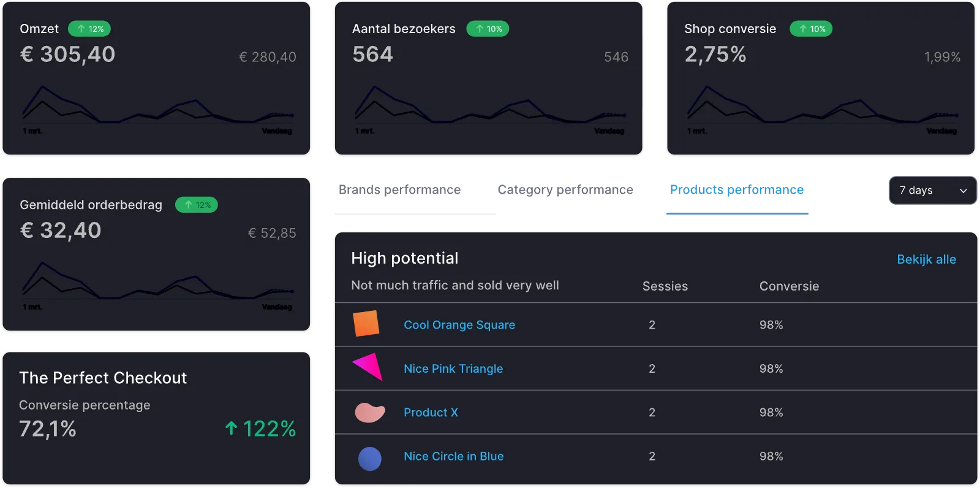Screen dimensions: 980x488
Task: Click the € 32,40 average order value
Action: pyautogui.click(x=61, y=231)
